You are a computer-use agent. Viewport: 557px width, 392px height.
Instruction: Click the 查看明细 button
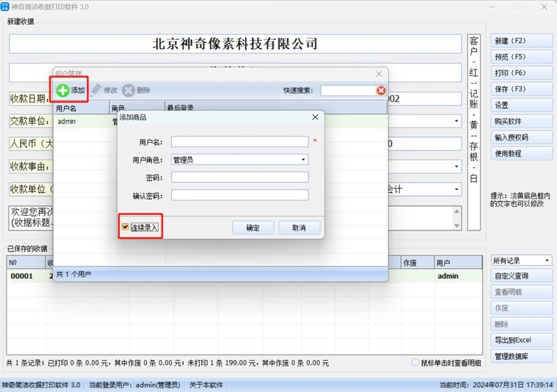pos(521,292)
